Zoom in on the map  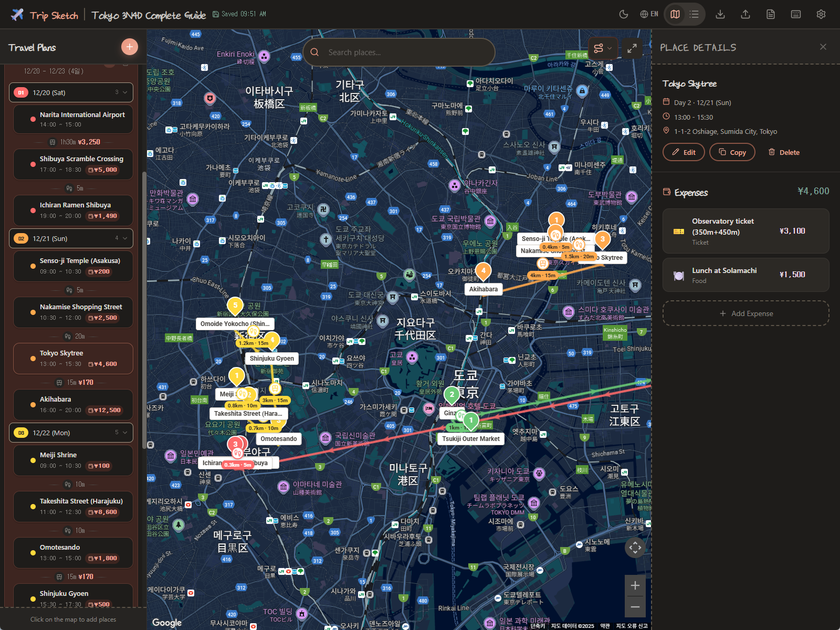[x=635, y=585]
